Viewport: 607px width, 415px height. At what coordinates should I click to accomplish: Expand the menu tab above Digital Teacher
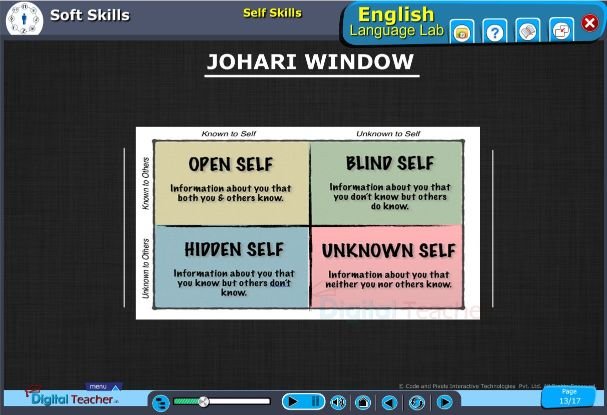[x=97, y=385]
